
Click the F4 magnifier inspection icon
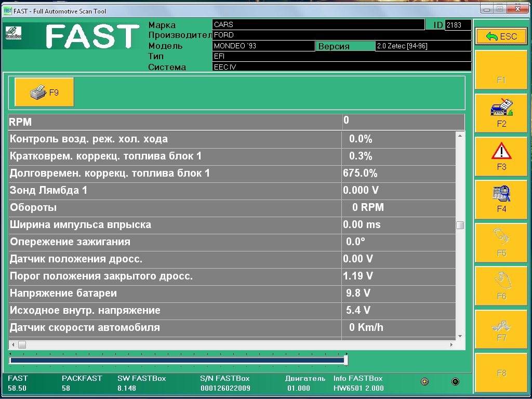pyautogui.click(x=501, y=200)
